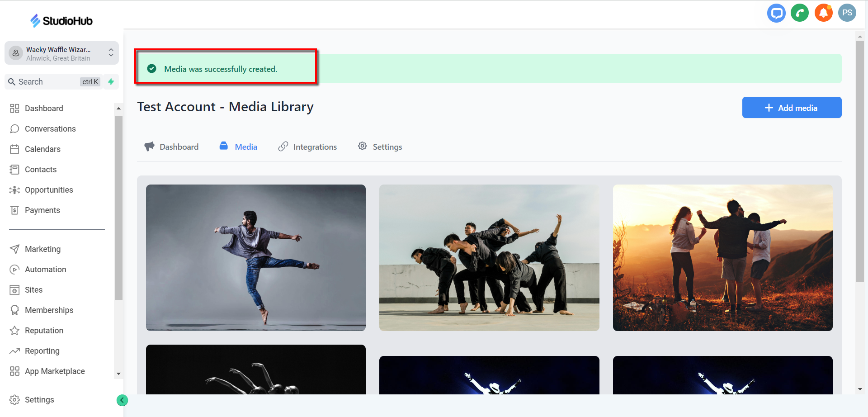Click sidebar scroll down arrow
The width and height of the screenshot is (868, 417).
[118, 374]
